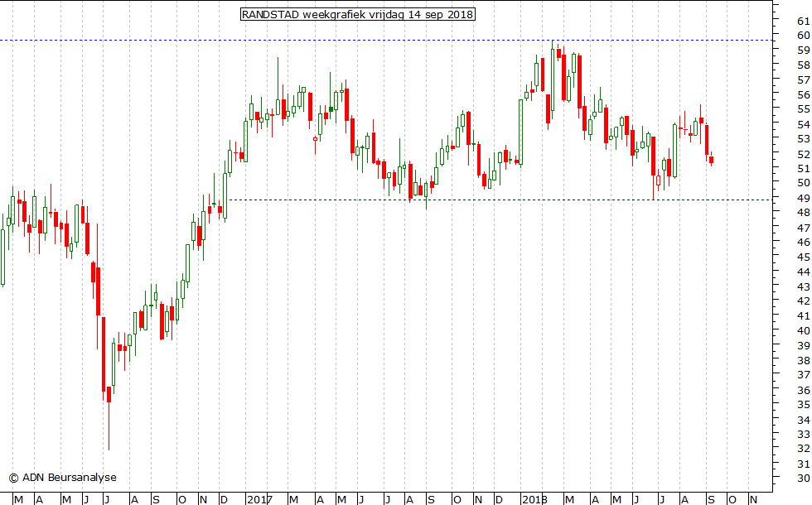Click price label 61 on the price axis
The width and height of the screenshot is (812, 505).
coord(803,22)
